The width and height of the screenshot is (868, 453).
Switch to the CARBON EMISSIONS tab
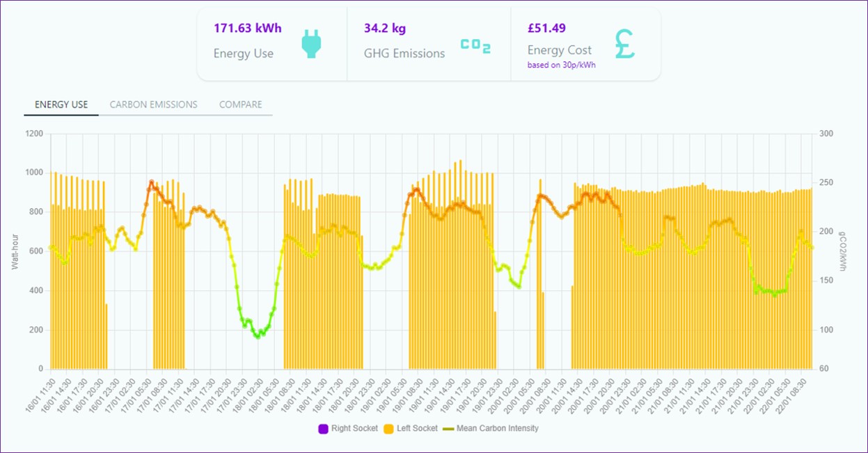(x=154, y=104)
